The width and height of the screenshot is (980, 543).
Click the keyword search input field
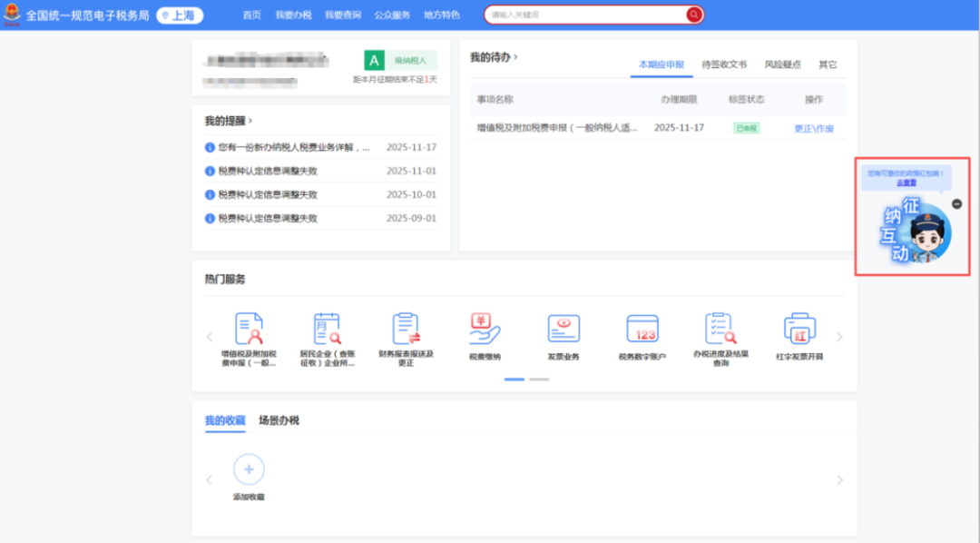click(581, 15)
